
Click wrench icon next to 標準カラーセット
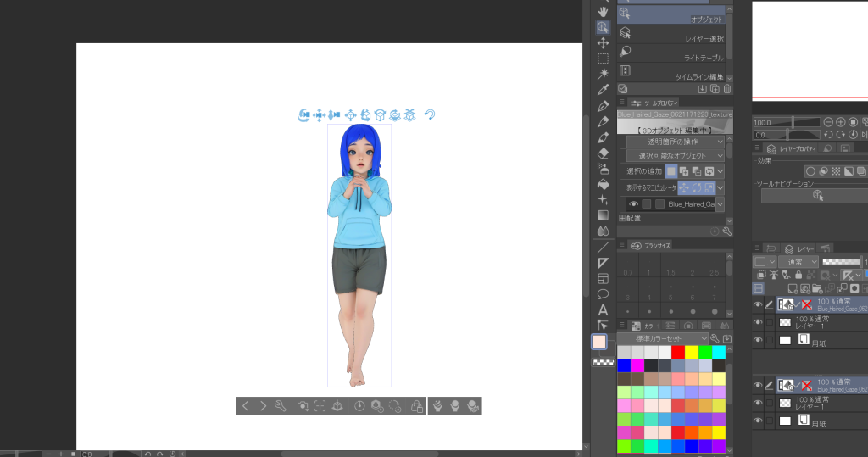[715, 338]
